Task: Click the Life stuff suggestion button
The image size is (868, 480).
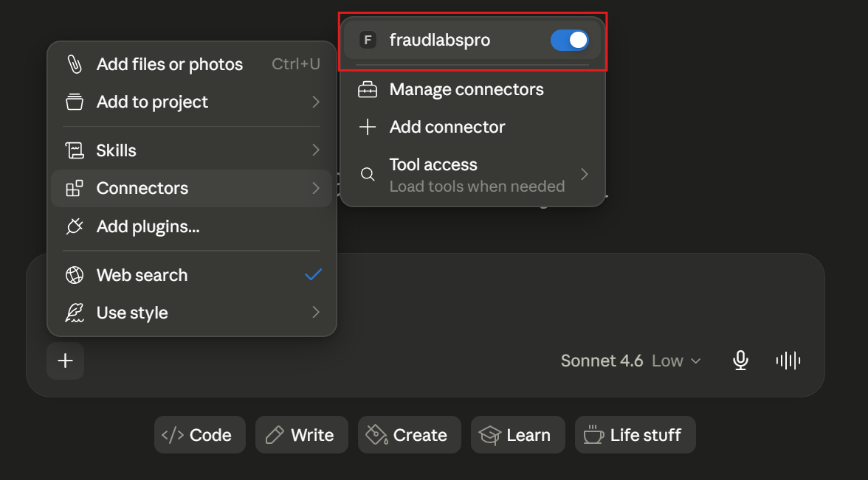Action: tap(635, 435)
